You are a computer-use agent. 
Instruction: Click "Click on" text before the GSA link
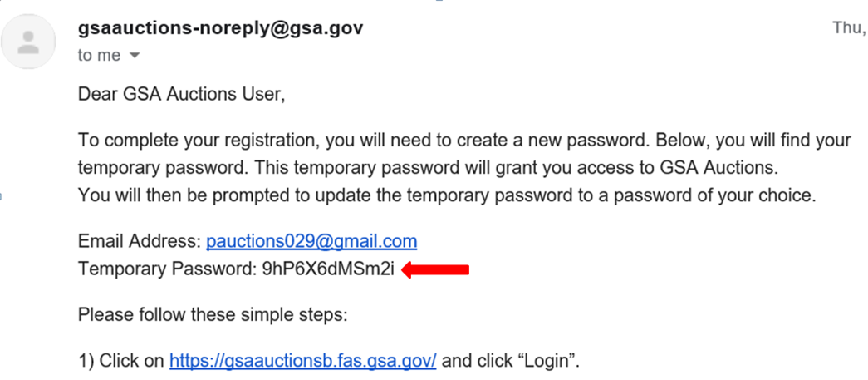point(132,361)
